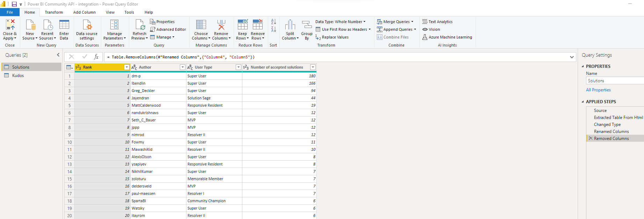
Task: Switch to the View tab
Action: 110,12
